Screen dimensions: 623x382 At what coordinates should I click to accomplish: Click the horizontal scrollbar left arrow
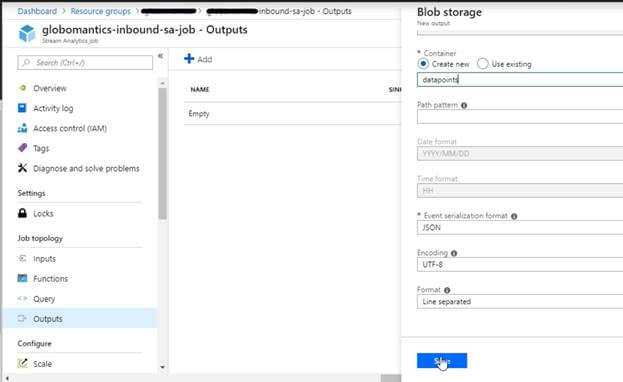point(7,378)
